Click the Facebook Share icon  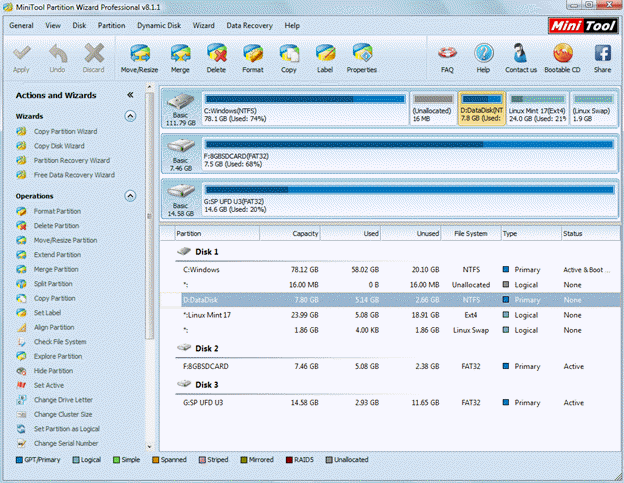coord(603,53)
